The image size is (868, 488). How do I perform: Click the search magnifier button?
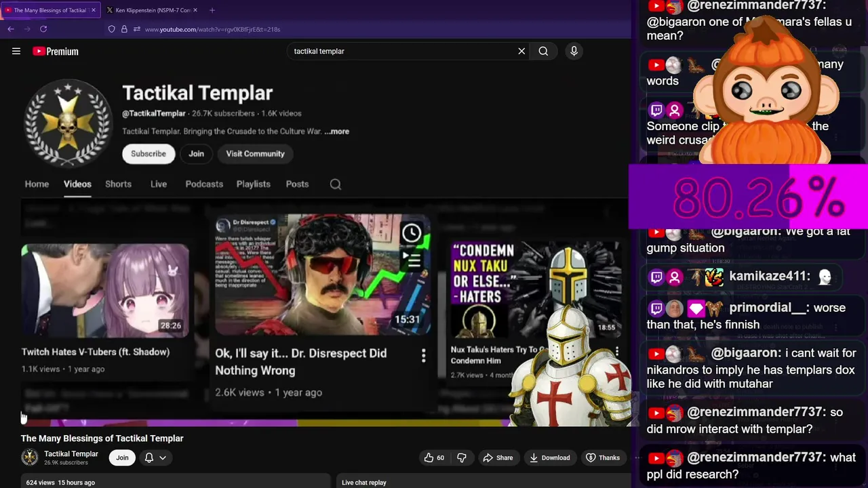pyautogui.click(x=543, y=51)
